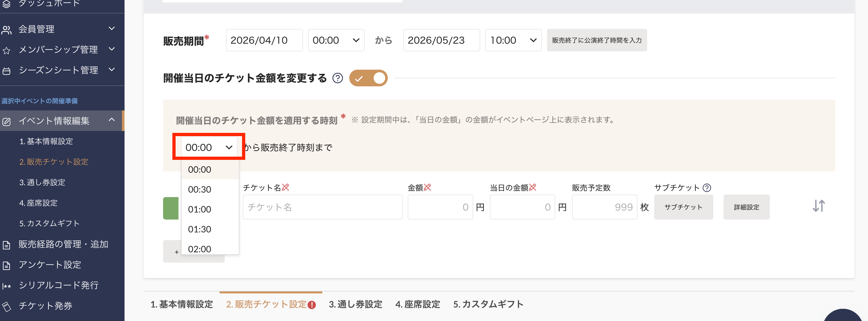
Task: Click the チケット発券 ticket icon
Action: click(x=6, y=306)
